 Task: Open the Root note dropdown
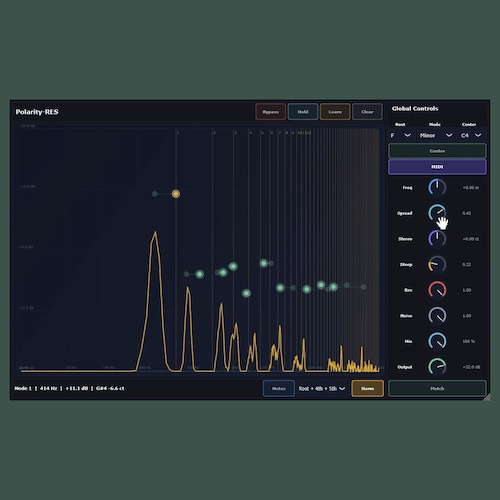point(401,135)
